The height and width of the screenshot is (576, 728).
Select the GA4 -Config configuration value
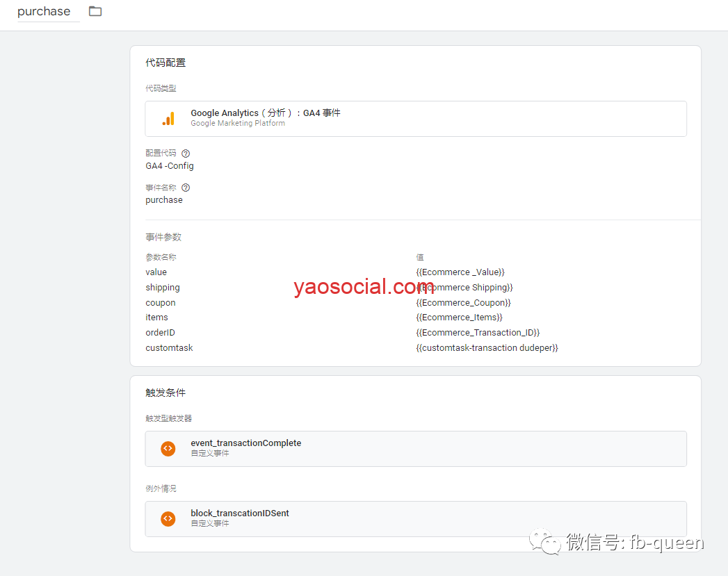170,166
